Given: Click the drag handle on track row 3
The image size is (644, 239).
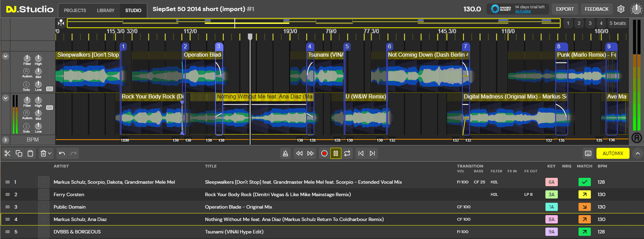Looking at the screenshot, I should pos(7,207).
